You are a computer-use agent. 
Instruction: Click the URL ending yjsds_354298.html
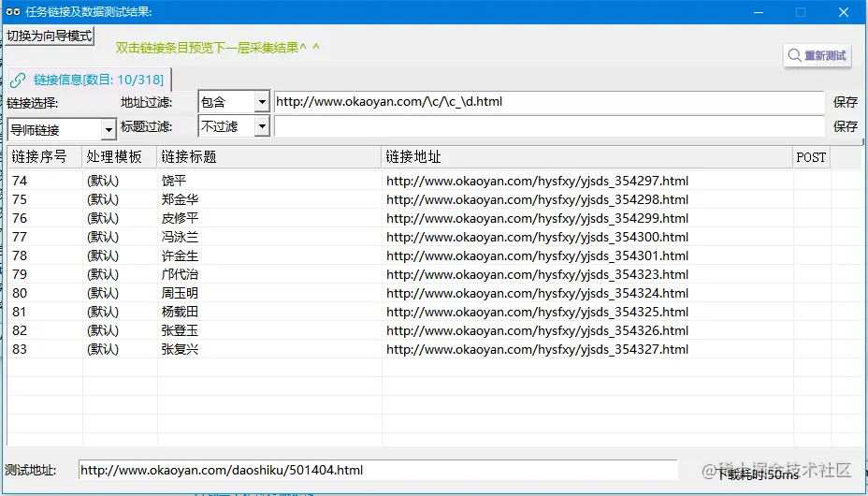coord(538,200)
